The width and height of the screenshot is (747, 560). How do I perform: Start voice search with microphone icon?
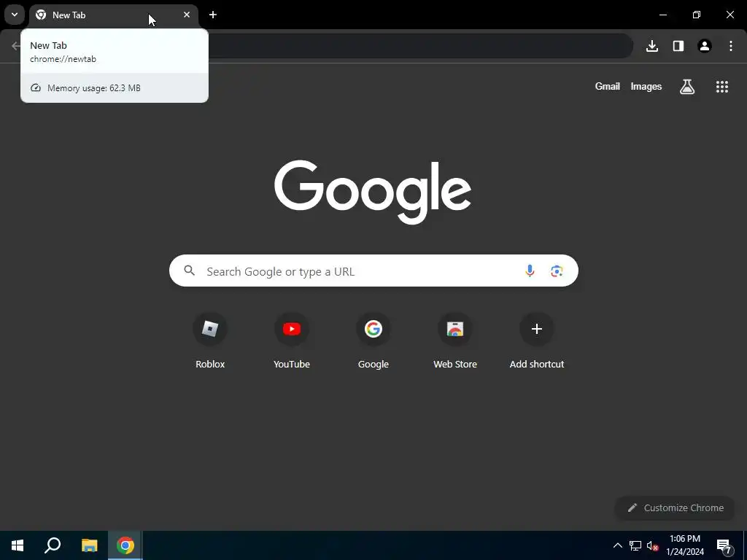[x=530, y=271]
